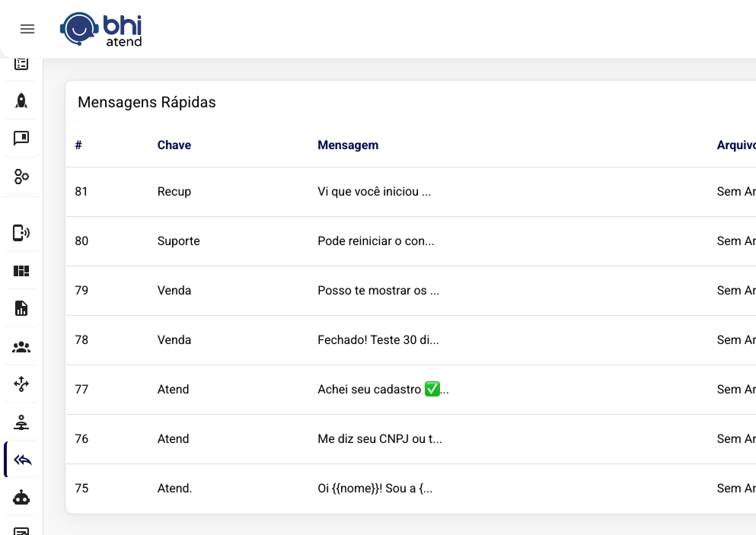Click the Mensagem column header
Screen dimensions: 756x535
click(x=348, y=145)
